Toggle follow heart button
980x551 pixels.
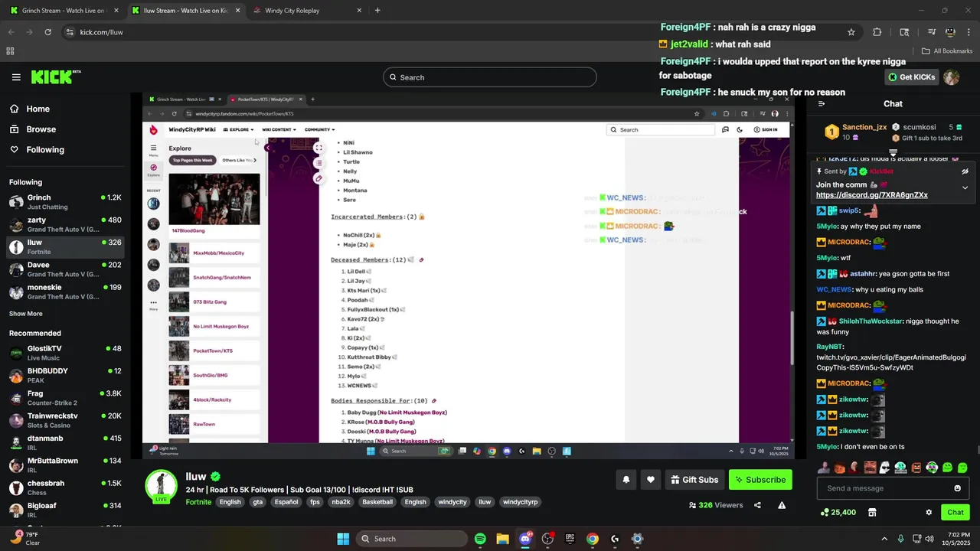point(651,480)
